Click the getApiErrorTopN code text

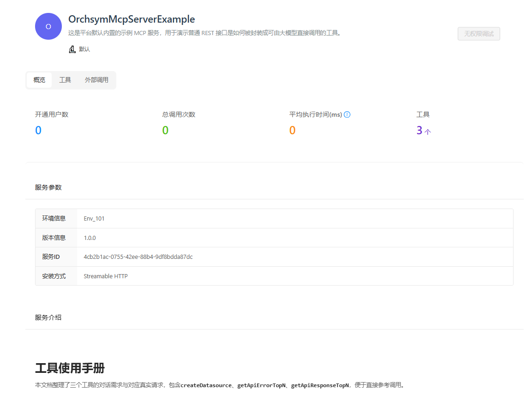(262, 385)
